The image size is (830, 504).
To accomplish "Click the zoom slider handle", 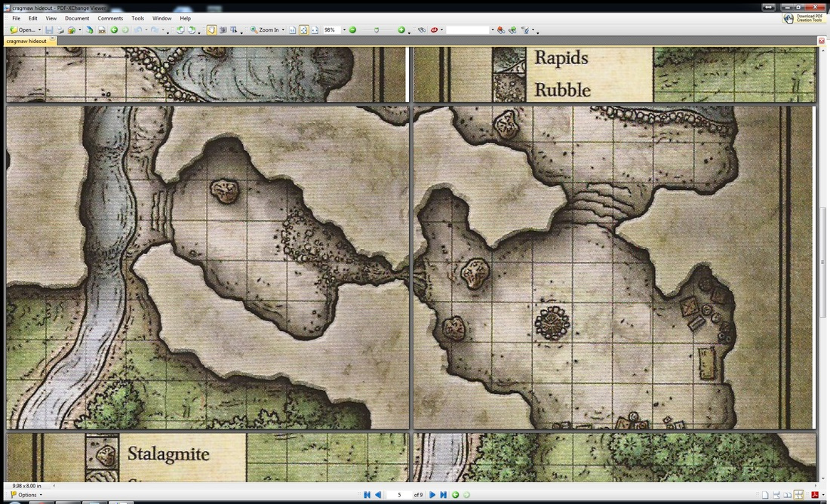I will 377,30.
